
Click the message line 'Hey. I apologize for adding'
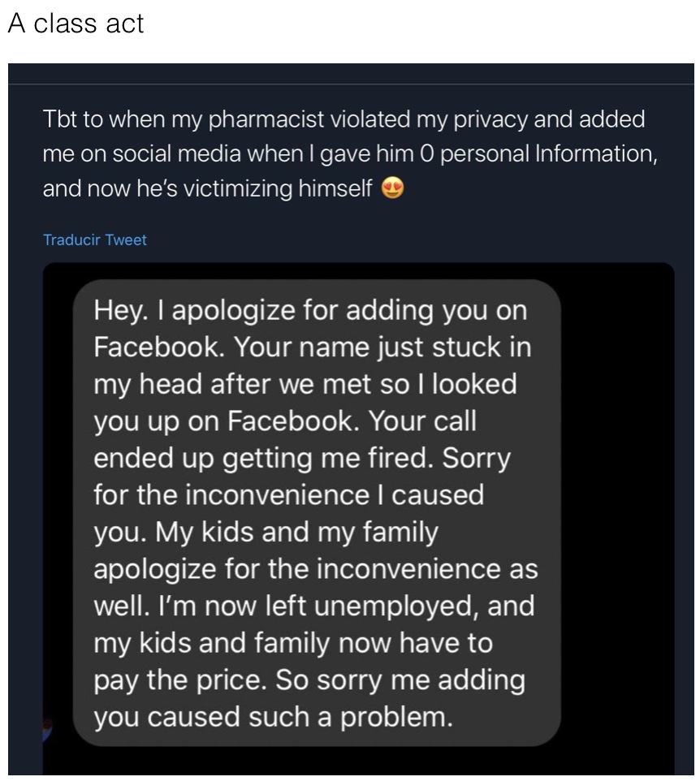310,311
